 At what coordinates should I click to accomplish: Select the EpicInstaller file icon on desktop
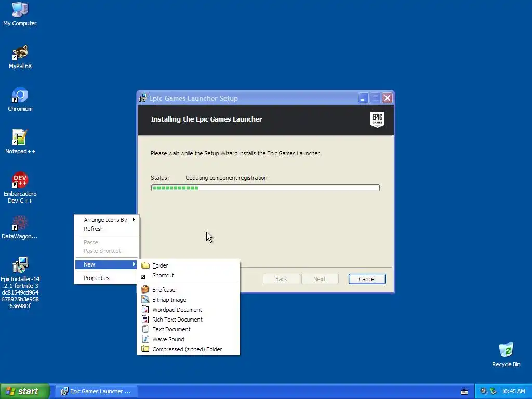click(20, 283)
